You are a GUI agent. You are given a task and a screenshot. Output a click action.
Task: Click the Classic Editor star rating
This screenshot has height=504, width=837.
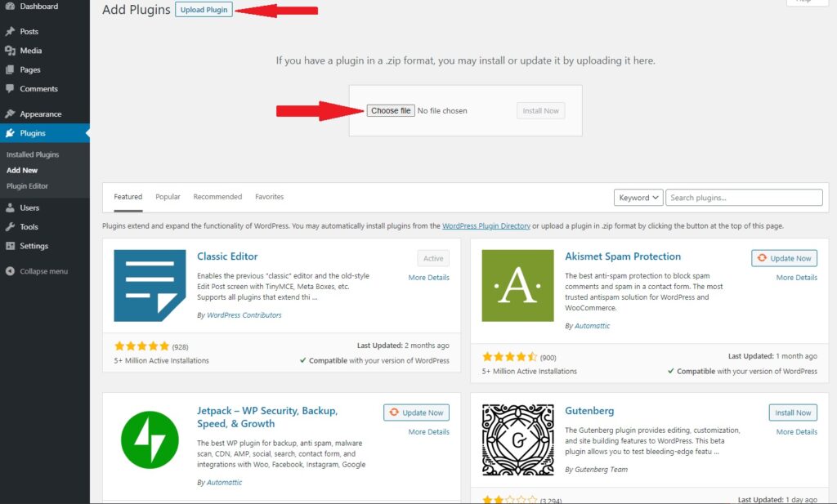[141, 346]
